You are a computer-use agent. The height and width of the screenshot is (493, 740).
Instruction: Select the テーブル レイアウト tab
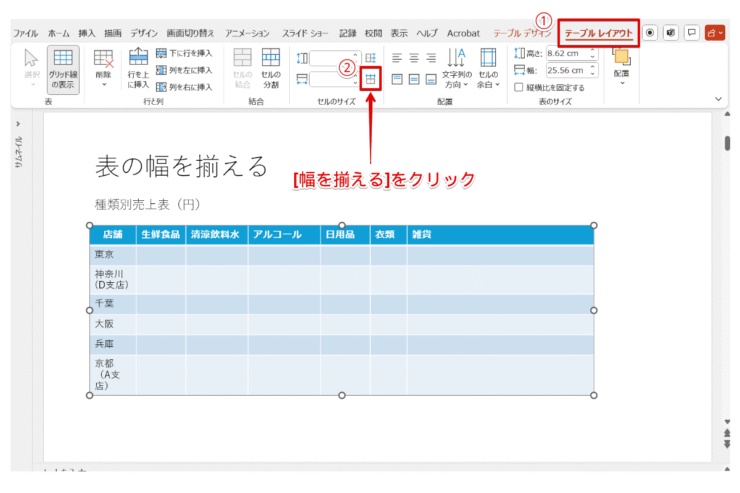(x=598, y=33)
